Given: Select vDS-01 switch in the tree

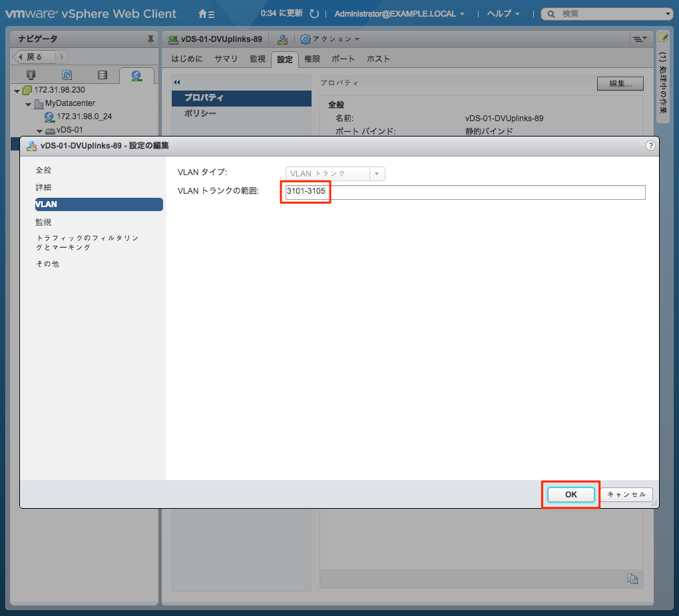Looking at the screenshot, I should click(x=70, y=129).
